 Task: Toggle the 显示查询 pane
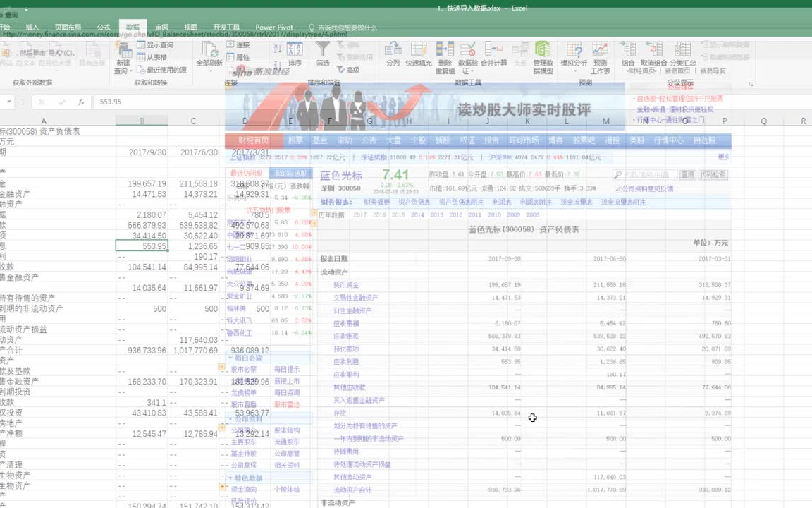pos(159,45)
